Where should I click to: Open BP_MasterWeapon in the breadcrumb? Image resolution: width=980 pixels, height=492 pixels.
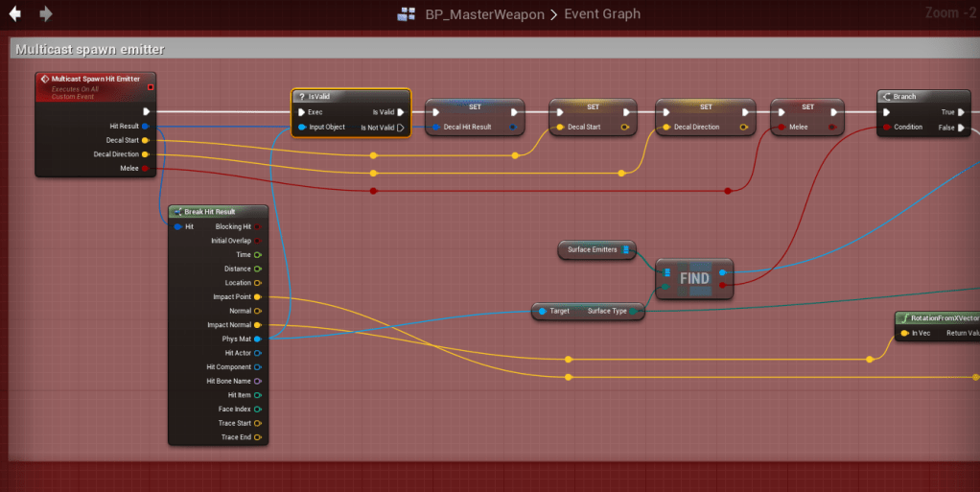click(x=484, y=14)
